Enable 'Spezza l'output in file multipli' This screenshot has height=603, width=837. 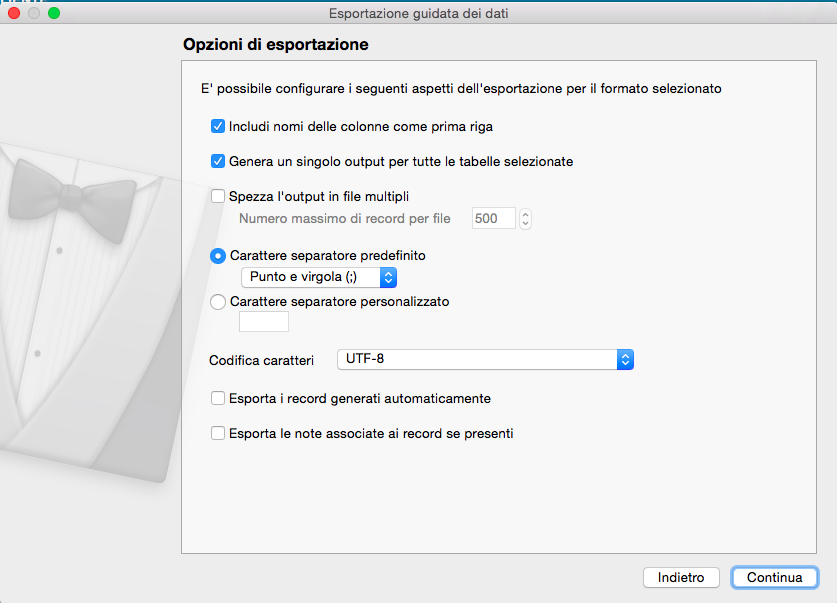(218, 196)
